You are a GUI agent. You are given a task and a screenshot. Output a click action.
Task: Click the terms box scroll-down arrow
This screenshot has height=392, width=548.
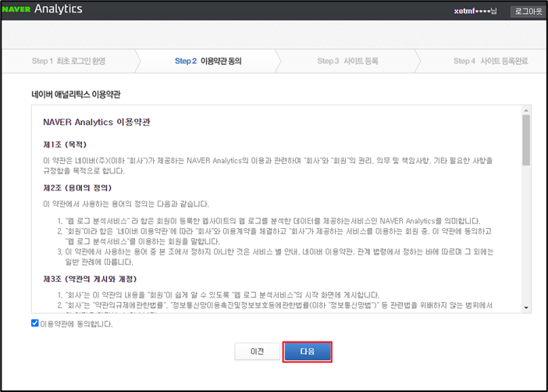point(526,308)
